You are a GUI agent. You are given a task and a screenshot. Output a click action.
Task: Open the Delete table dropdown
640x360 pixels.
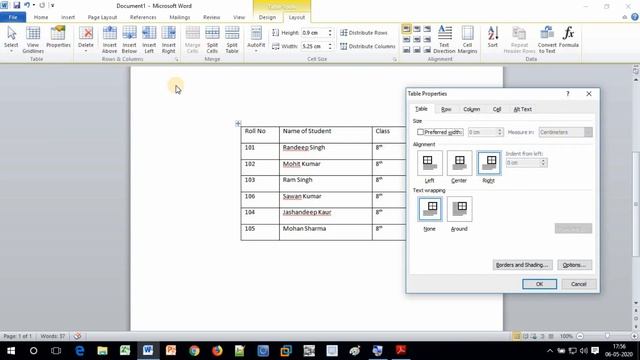86,40
